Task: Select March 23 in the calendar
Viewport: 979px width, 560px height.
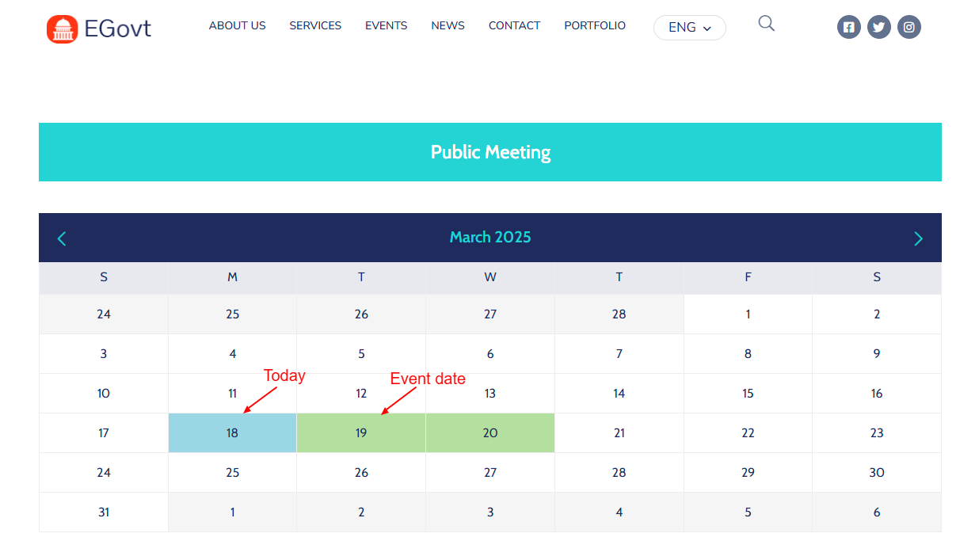Action: [877, 432]
